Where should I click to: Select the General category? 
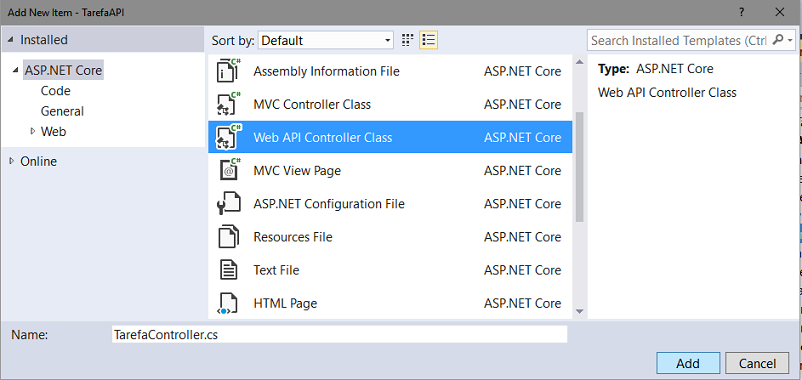tap(62, 111)
